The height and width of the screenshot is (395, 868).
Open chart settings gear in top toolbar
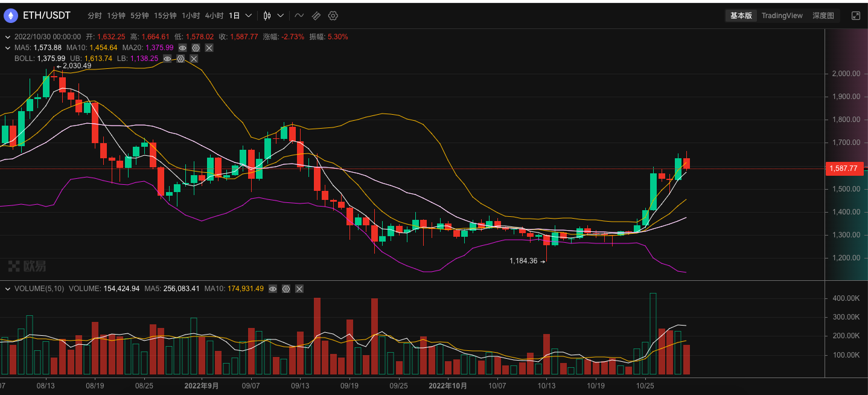click(x=333, y=16)
